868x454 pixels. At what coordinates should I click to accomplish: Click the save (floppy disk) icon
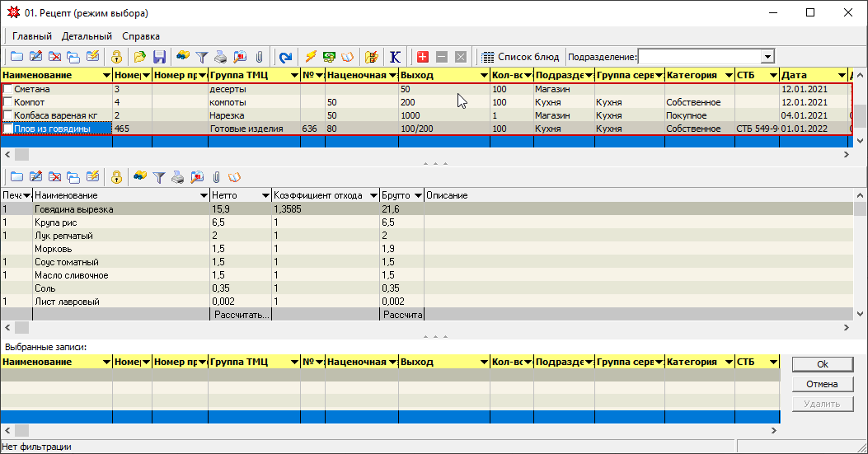[160, 57]
